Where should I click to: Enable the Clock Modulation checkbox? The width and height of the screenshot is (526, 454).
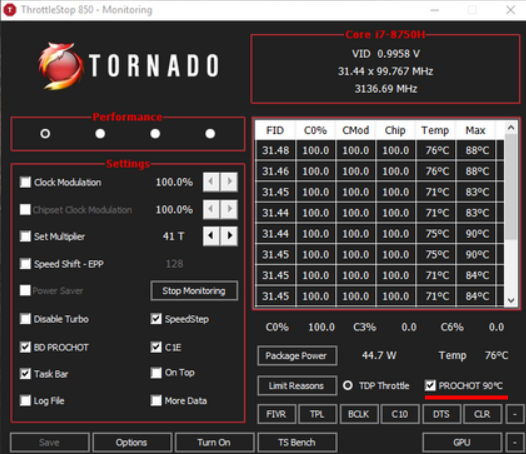coord(25,182)
